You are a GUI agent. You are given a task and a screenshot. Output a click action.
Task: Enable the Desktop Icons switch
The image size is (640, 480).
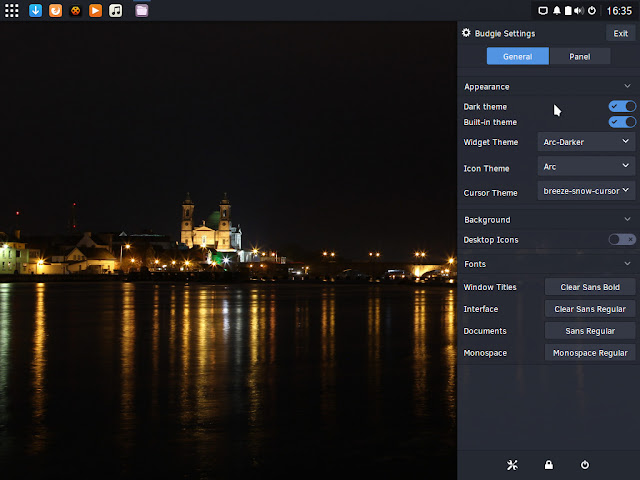tap(622, 240)
